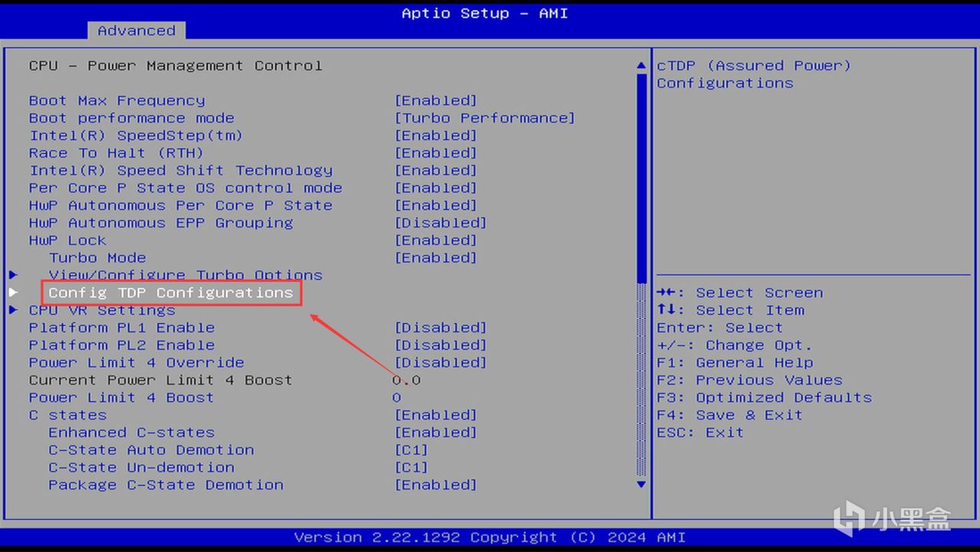Edit Power Limit 4 Boost value 0
Screen dimensions: 980x552
click(x=397, y=398)
